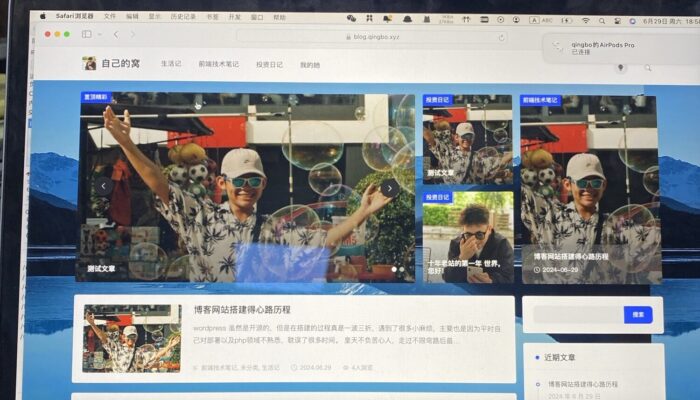Go forward to the next page
The width and height of the screenshot is (700, 400).
pos(133,34)
